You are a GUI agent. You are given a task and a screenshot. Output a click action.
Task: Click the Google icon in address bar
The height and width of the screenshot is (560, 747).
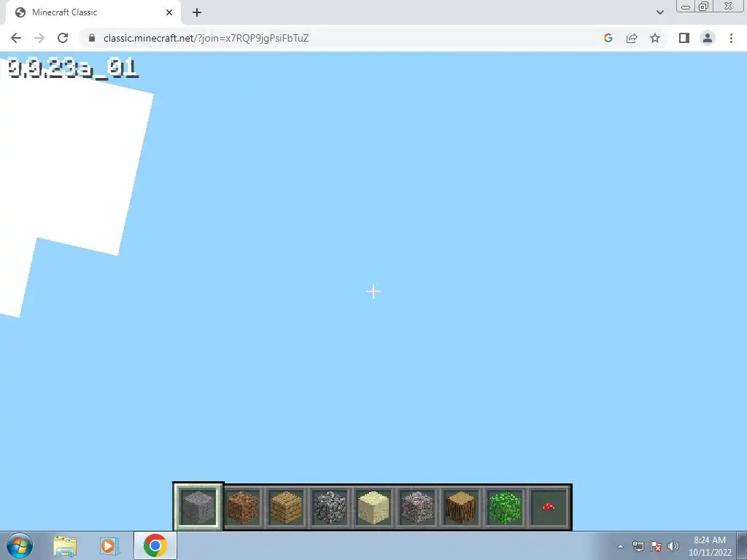[608, 38]
